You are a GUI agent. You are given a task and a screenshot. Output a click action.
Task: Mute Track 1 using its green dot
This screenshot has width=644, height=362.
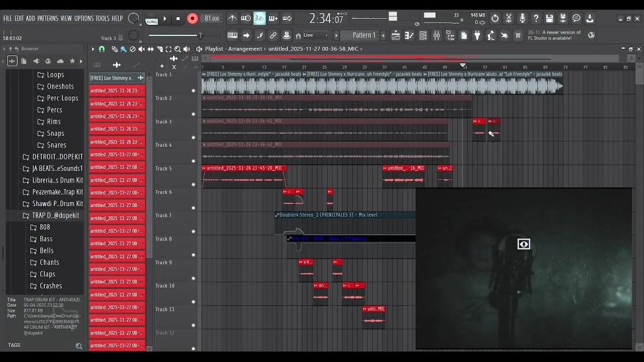(x=193, y=91)
